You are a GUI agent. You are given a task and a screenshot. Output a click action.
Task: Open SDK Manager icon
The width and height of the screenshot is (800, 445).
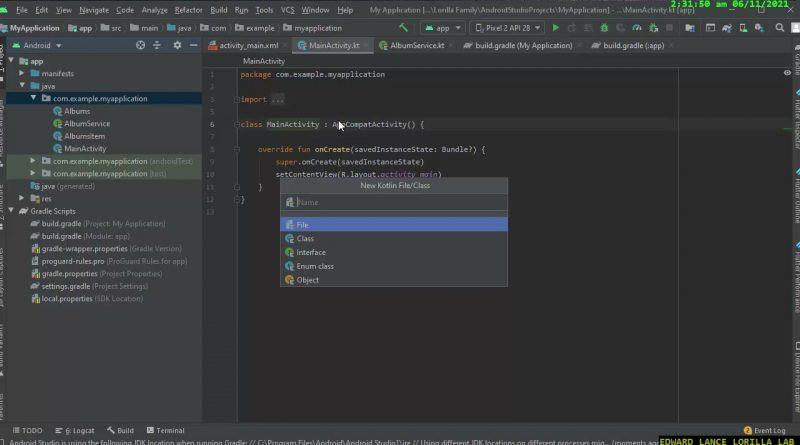(x=759, y=28)
